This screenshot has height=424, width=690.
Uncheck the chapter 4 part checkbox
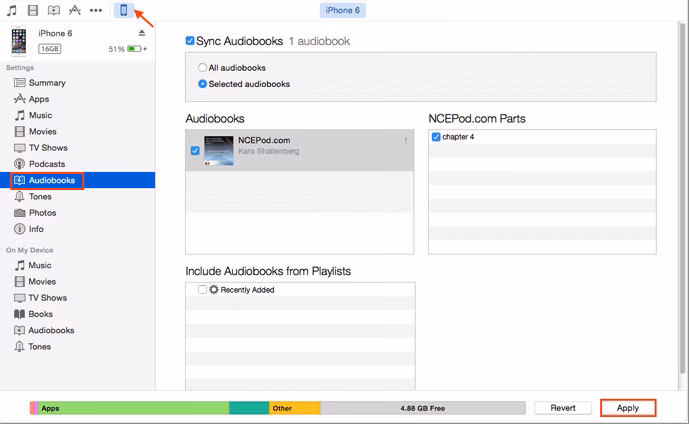pyautogui.click(x=435, y=137)
